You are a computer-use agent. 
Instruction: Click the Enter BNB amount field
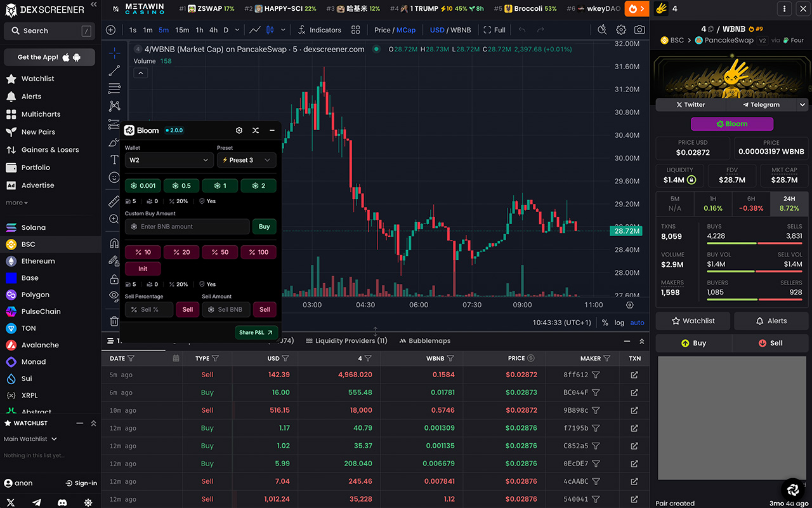187,227
